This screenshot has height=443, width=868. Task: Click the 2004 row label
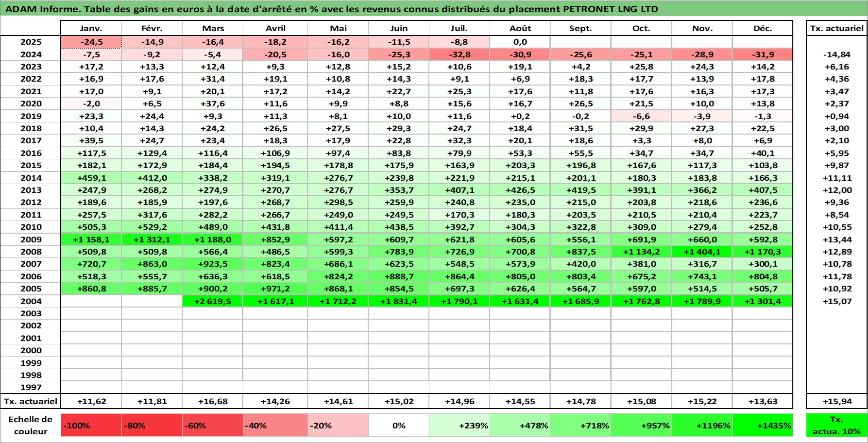point(31,301)
